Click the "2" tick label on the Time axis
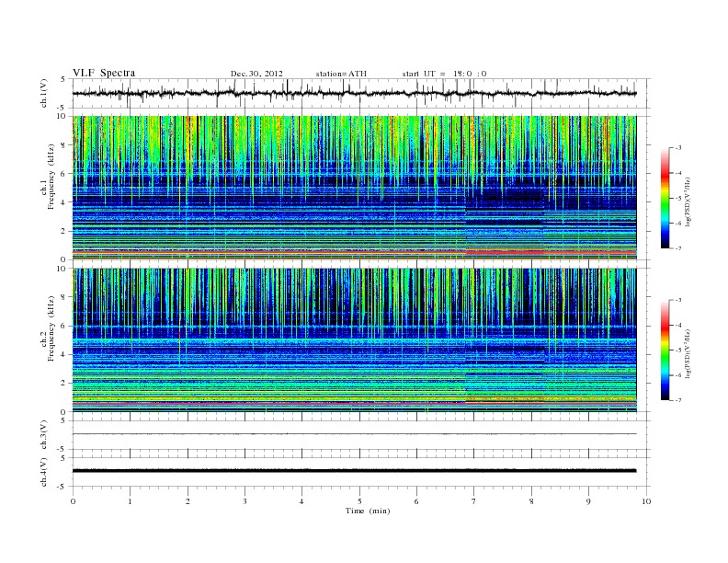 click(x=188, y=501)
